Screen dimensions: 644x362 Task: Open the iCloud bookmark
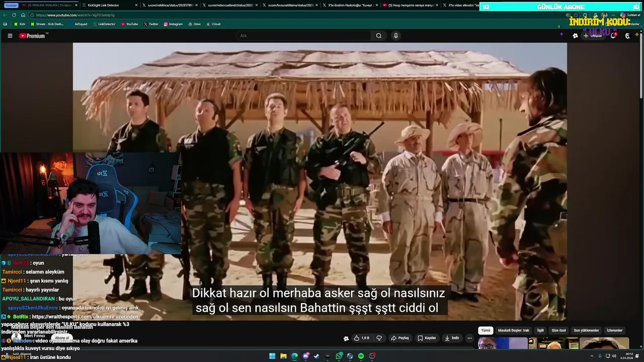click(213, 24)
